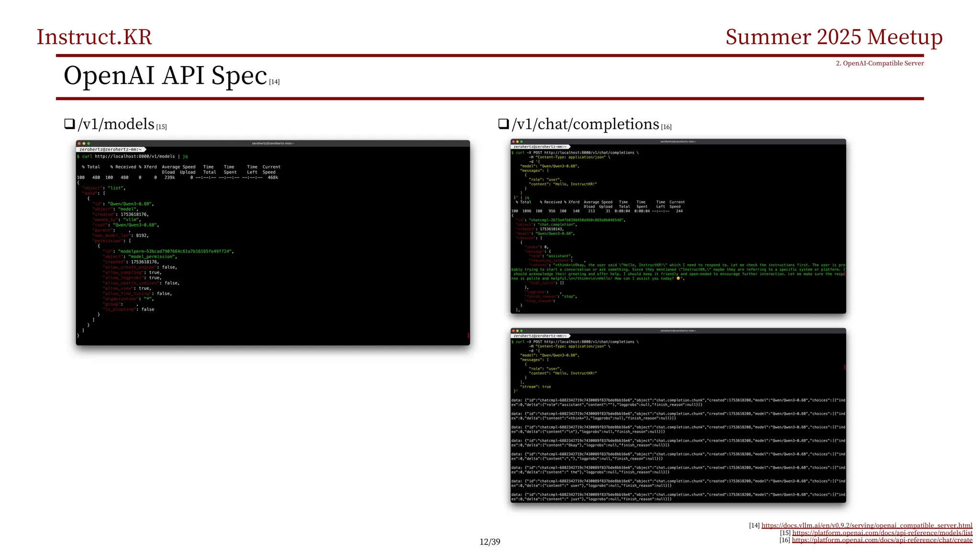
Task: Click the zerohertz@zerohertz-mm prompt tab in the /v1/models terminal
Action: 111,150
